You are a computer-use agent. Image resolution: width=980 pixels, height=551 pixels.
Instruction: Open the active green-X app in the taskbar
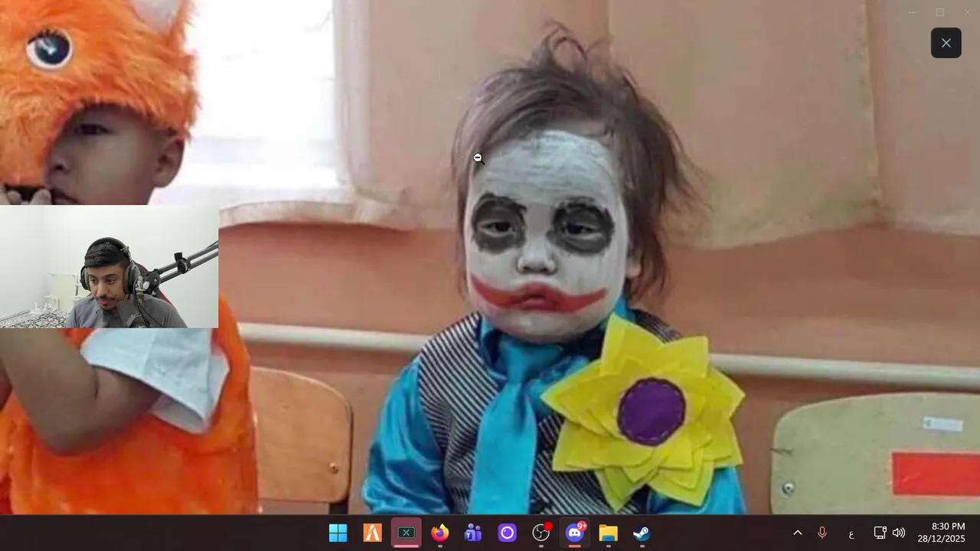point(406,533)
